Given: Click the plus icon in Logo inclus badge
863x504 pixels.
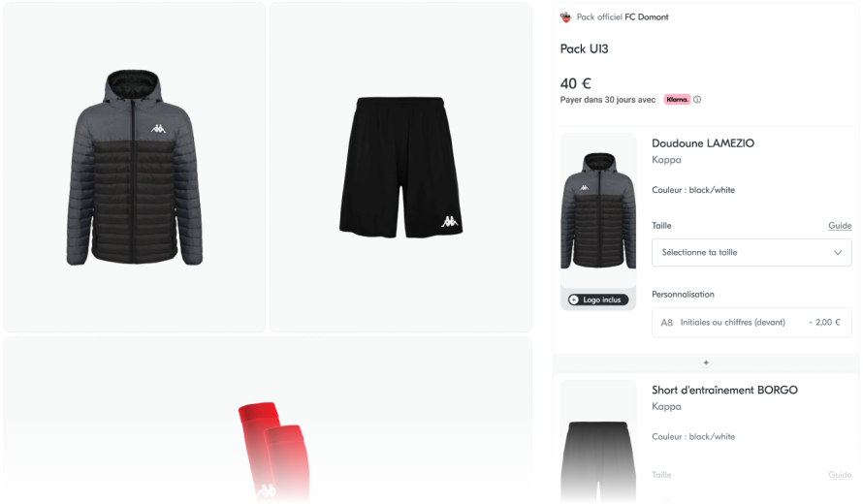Looking at the screenshot, I should pyautogui.click(x=574, y=299).
